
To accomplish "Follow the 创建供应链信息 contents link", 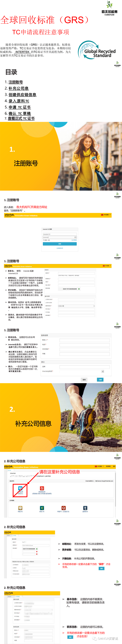I will coord(22,95).
